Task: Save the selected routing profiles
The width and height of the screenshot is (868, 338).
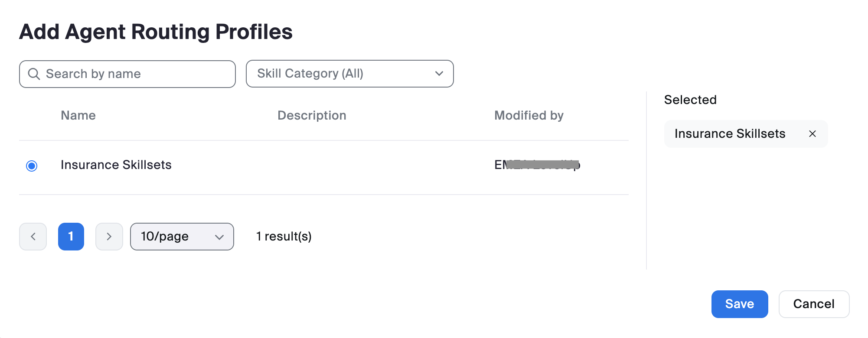Action: [x=739, y=304]
